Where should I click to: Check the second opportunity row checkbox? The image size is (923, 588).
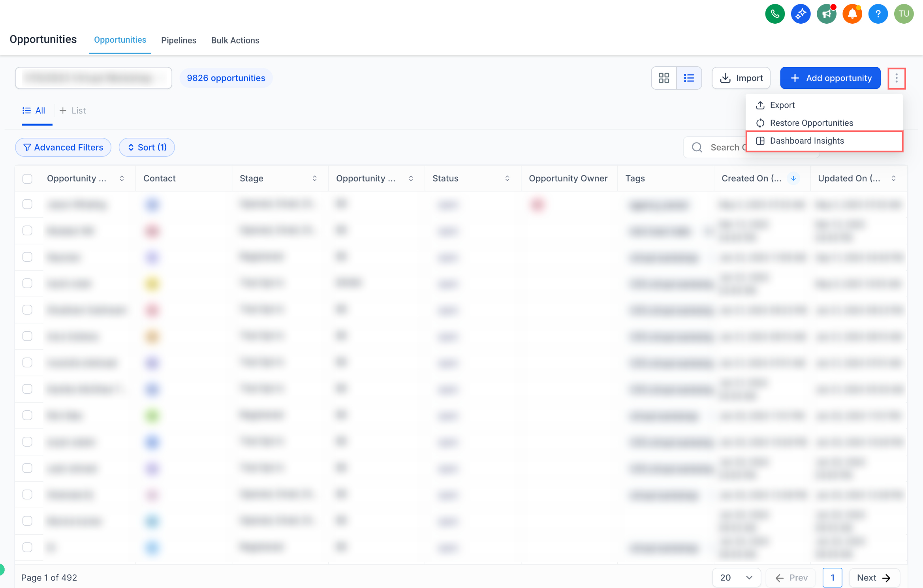[x=27, y=231]
